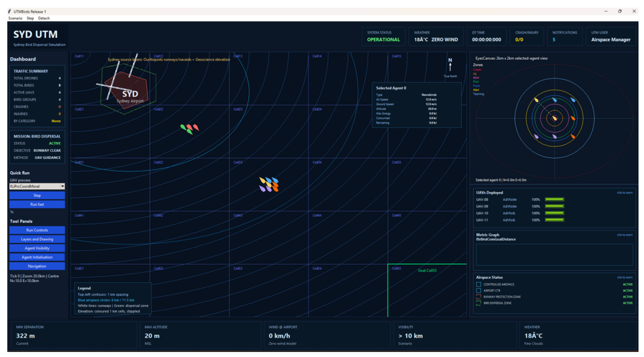The image size is (644, 357).
Task: Click the UAV-08 battery bar
Action: [555, 199]
